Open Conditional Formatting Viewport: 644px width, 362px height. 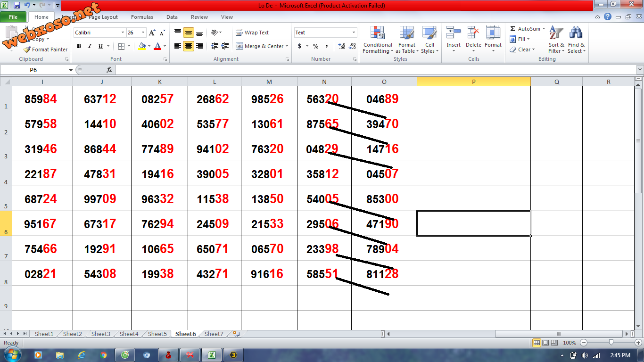pyautogui.click(x=378, y=40)
